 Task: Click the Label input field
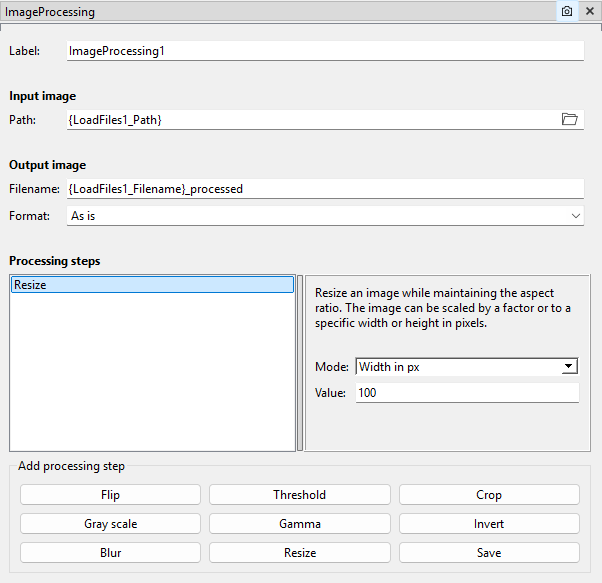(x=324, y=51)
